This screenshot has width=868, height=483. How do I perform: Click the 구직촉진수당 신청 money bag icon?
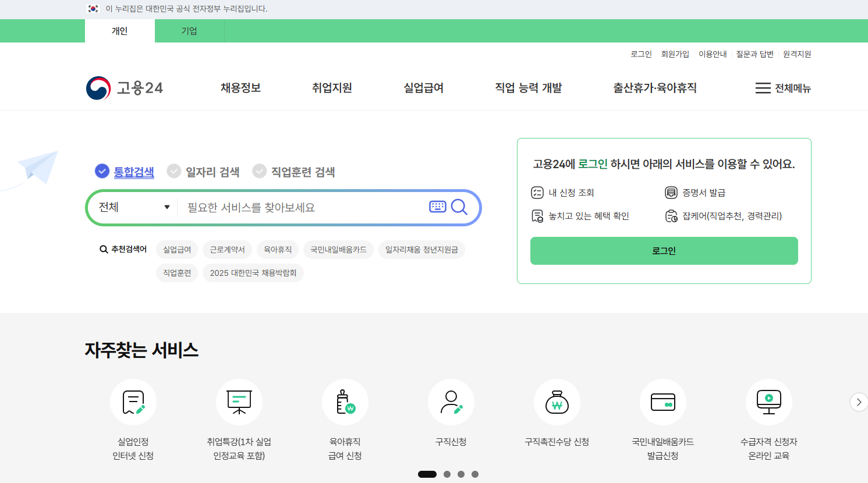[x=557, y=402]
